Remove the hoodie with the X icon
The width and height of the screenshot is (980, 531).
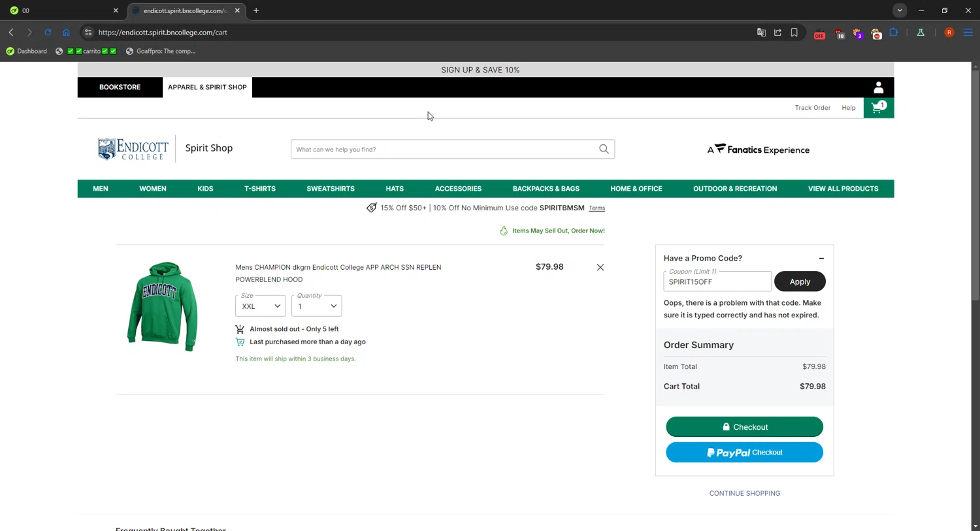pos(600,267)
